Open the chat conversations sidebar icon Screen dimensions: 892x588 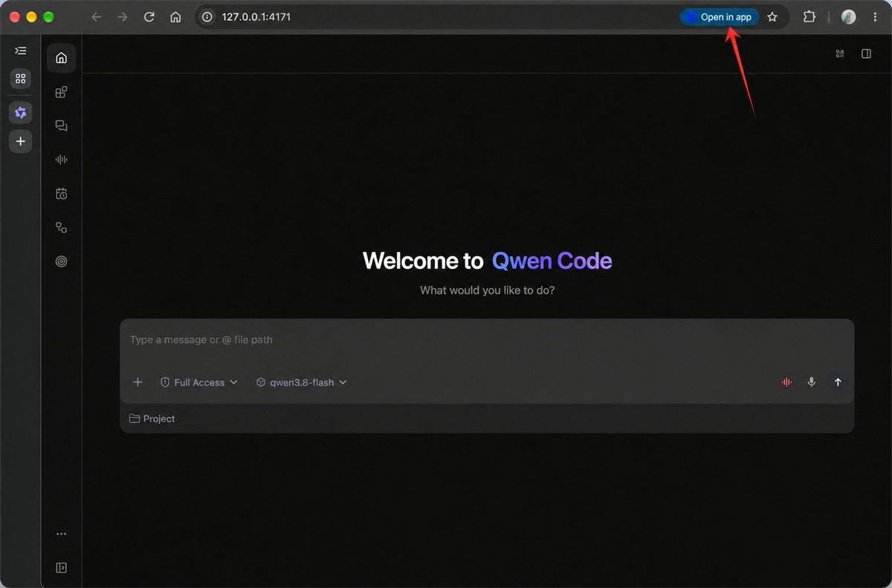(x=61, y=126)
